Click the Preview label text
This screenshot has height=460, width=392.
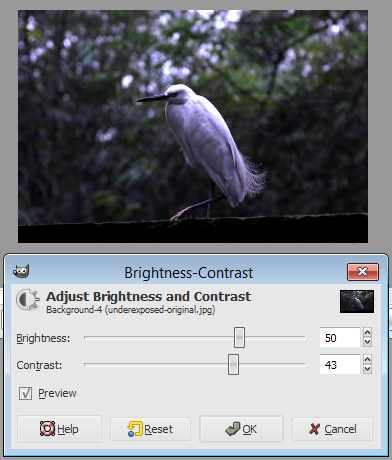[x=57, y=393]
